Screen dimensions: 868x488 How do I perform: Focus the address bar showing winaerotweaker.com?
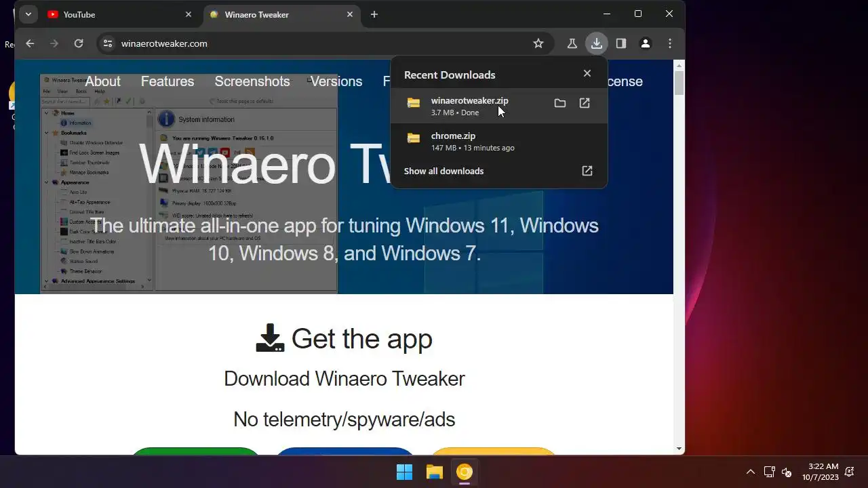(x=325, y=43)
